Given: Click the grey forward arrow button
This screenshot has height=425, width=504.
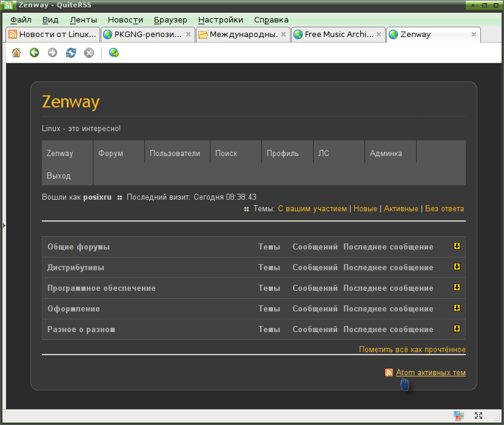Looking at the screenshot, I should [x=52, y=52].
